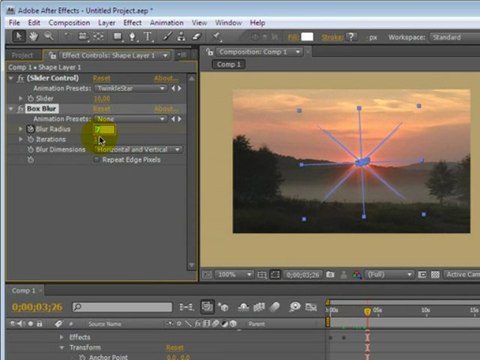Reset the Box Blur effect
This screenshot has width=480, height=360.
(x=102, y=109)
